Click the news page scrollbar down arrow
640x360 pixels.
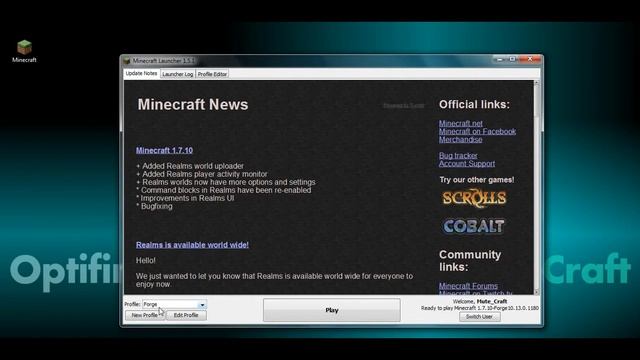537,291
